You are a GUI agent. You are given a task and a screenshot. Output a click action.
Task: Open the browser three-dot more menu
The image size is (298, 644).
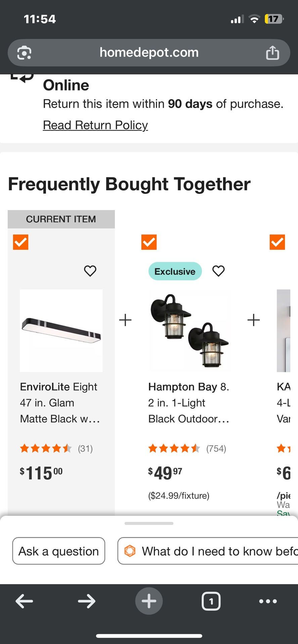(x=268, y=601)
